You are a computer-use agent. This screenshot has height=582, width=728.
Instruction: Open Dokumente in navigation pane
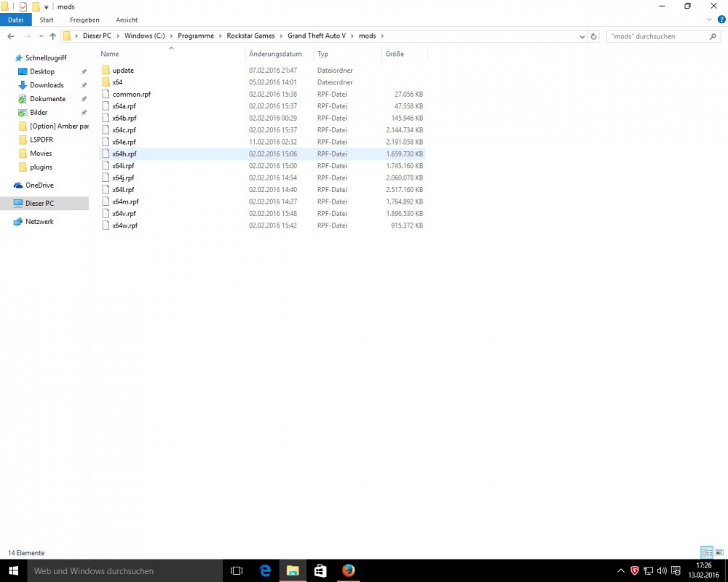tap(47, 99)
